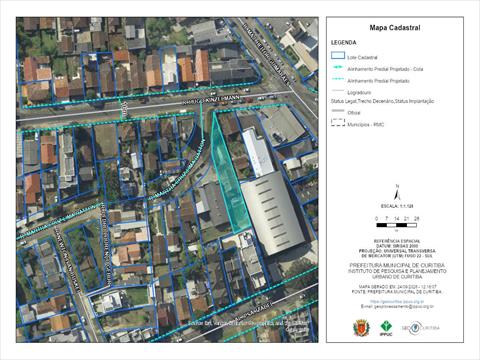Click the green IPPUC logo
The image size is (480, 360).
tap(386, 328)
